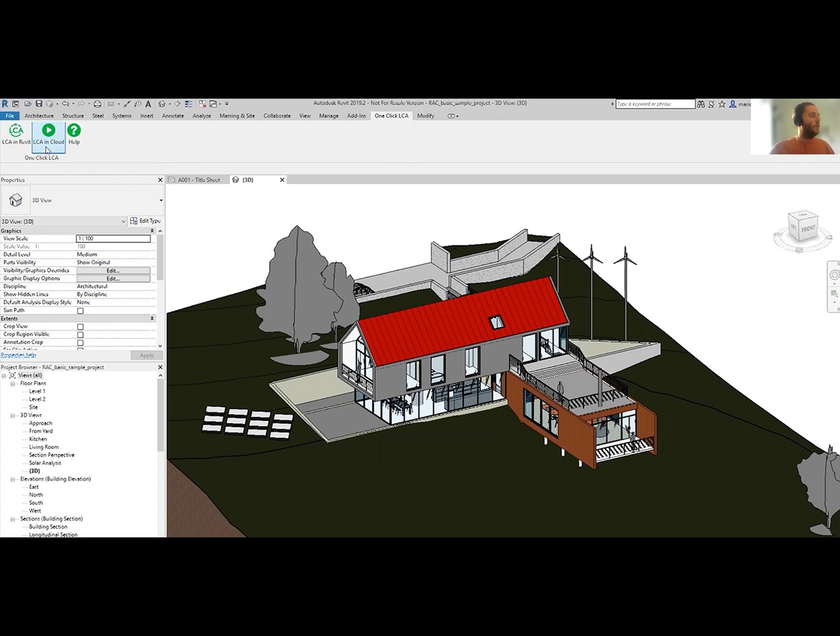
Task: Collapse the Graphics section in Properties
Action: pyautogui.click(x=151, y=230)
